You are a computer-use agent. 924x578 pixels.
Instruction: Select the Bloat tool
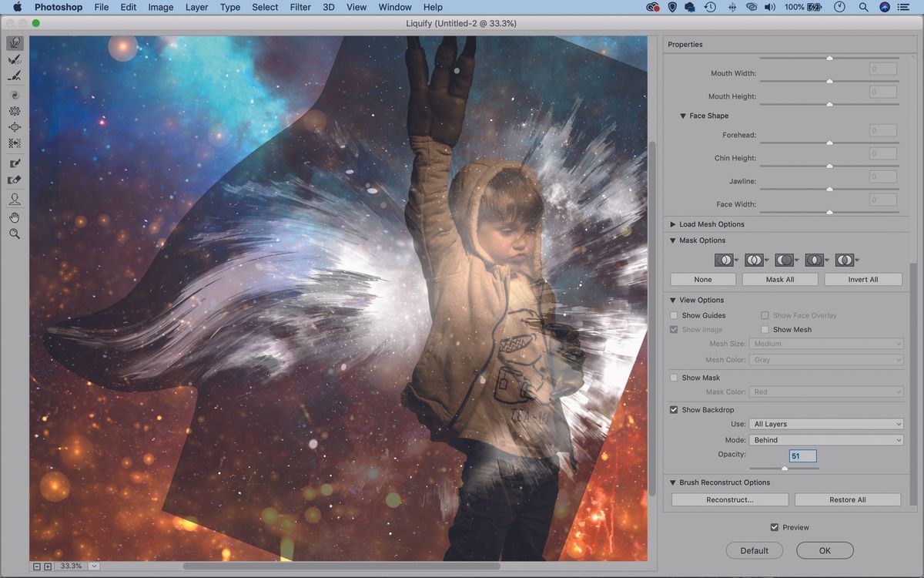pos(15,127)
